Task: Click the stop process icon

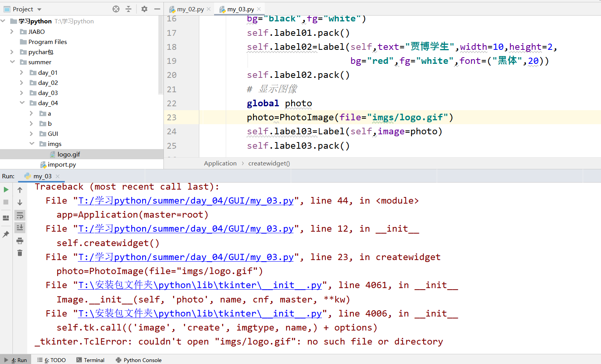Action: coord(6,202)
